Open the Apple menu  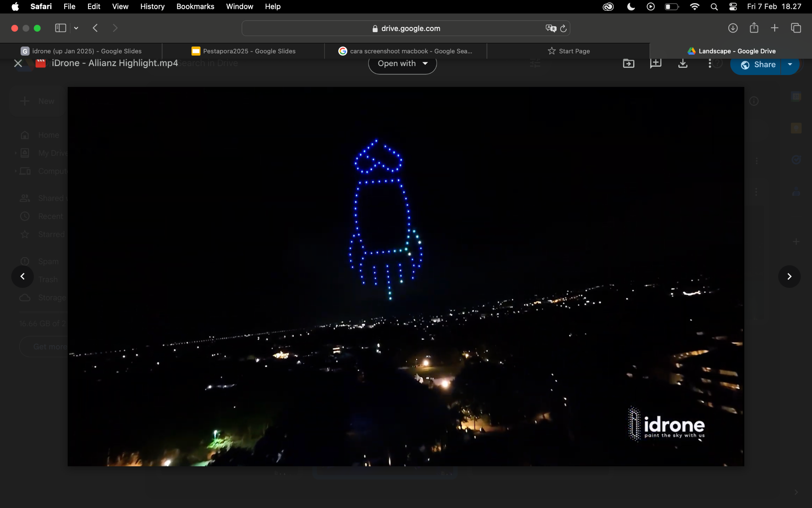[15, 7]
